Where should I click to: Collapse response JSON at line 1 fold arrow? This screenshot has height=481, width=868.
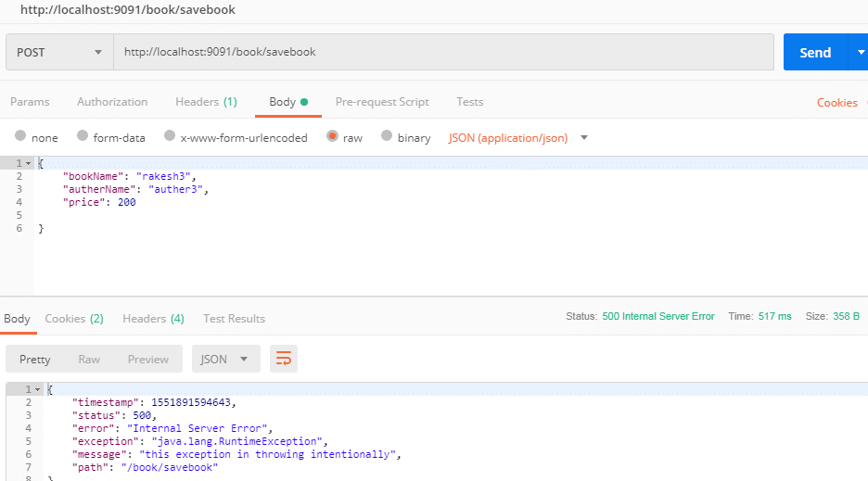(x=38, y=389)
